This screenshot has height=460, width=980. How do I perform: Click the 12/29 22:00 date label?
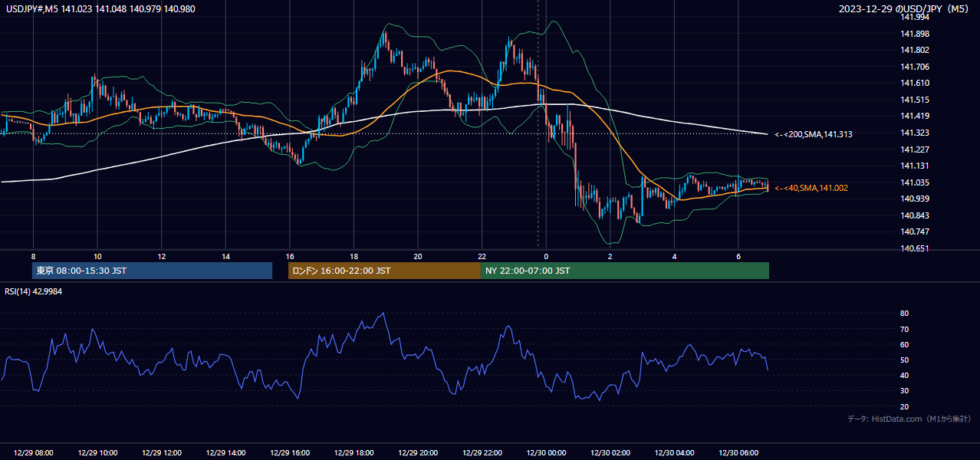coord(482,453)
